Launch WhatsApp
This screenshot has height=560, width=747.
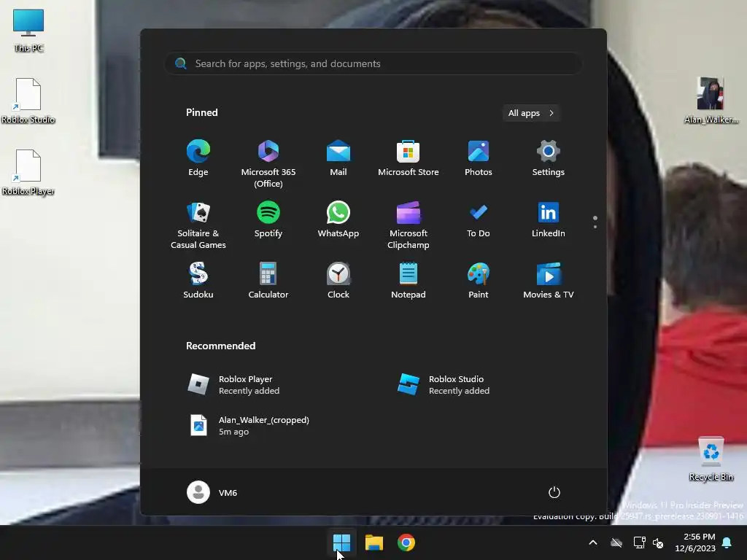(x=338, y=220)
